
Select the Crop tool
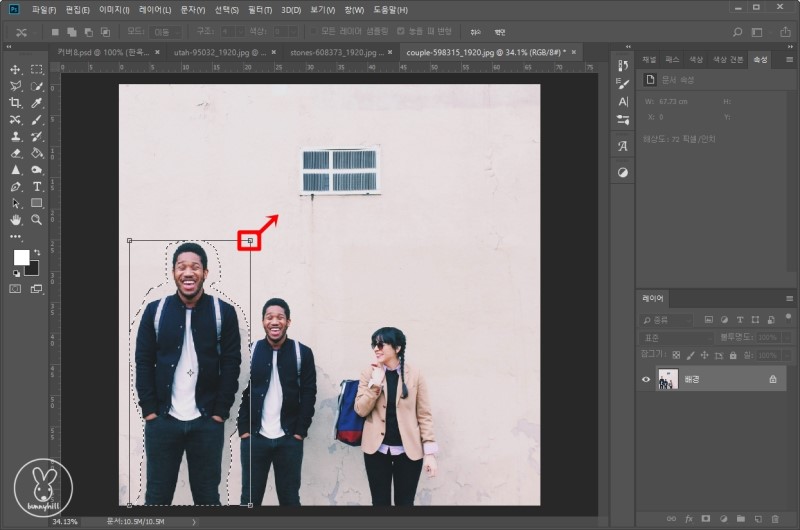pos(15,103)
